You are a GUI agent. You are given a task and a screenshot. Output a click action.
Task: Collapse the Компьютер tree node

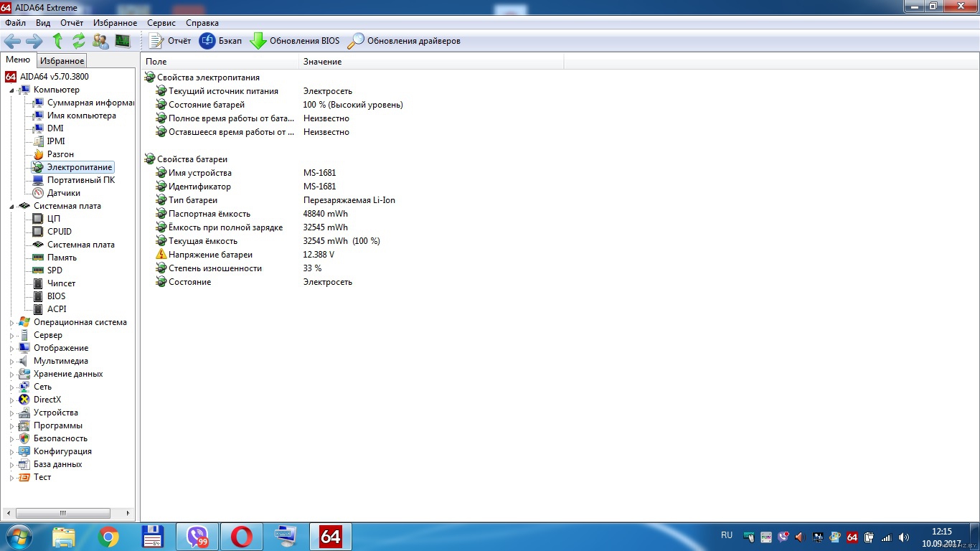(11, 90)
